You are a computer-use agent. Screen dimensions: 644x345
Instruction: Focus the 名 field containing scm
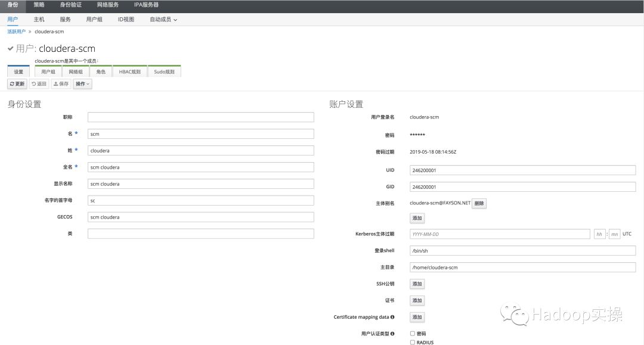point(201,133)
